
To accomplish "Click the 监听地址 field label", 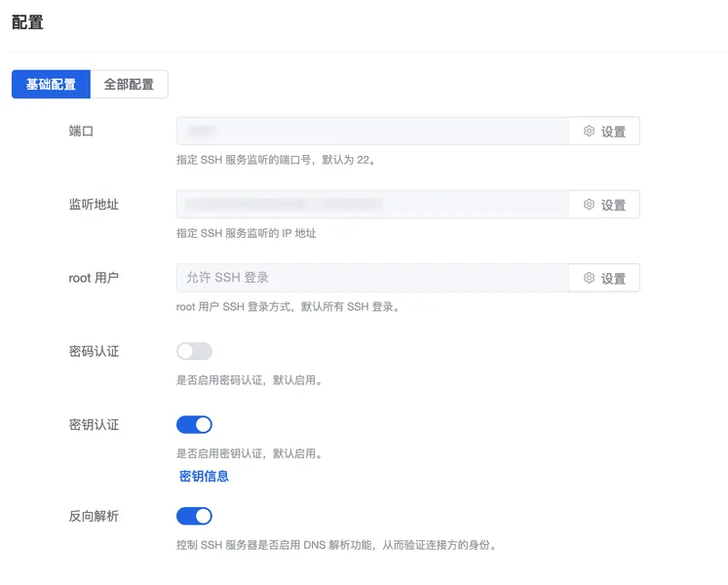I will pyautogui.click(x=94, y=205).
